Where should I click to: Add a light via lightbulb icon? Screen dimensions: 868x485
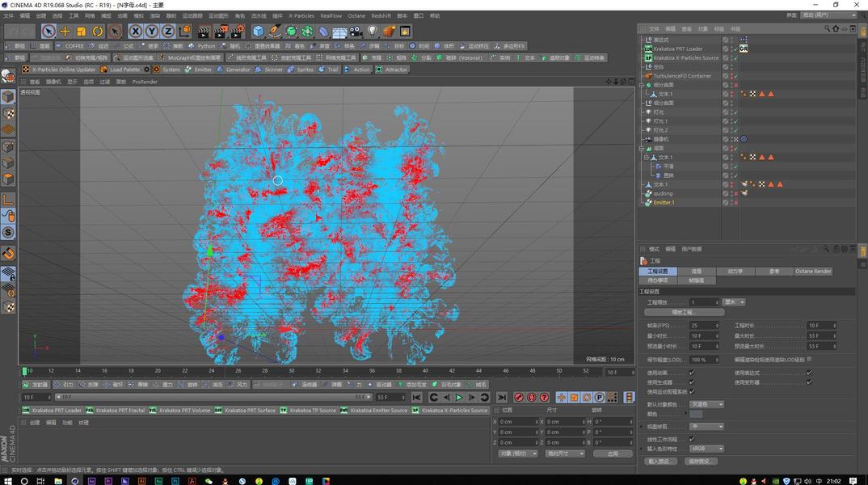373,32
